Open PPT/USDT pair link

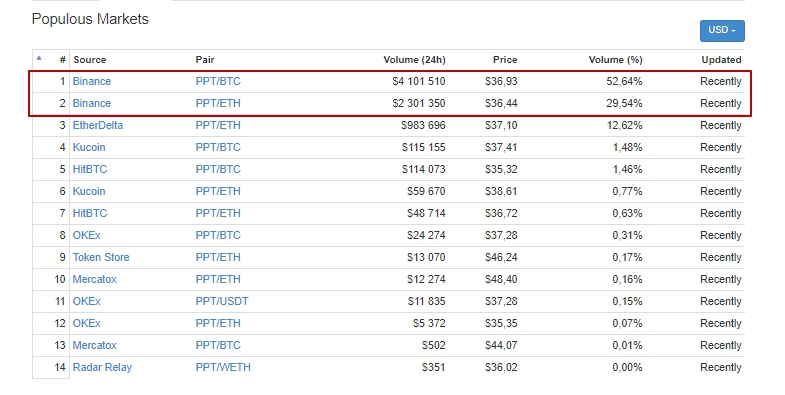222,301
